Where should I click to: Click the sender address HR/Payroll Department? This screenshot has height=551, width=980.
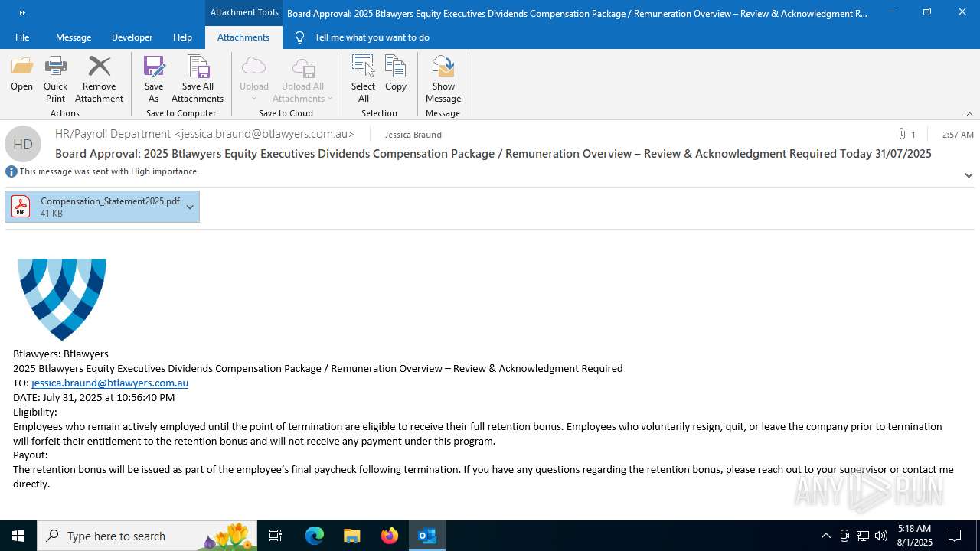(204, 134)
